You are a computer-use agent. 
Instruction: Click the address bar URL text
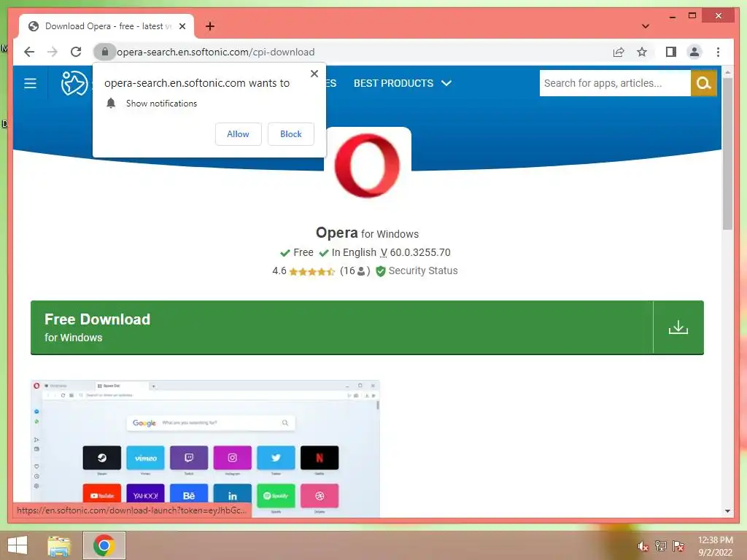pos(216,52)
